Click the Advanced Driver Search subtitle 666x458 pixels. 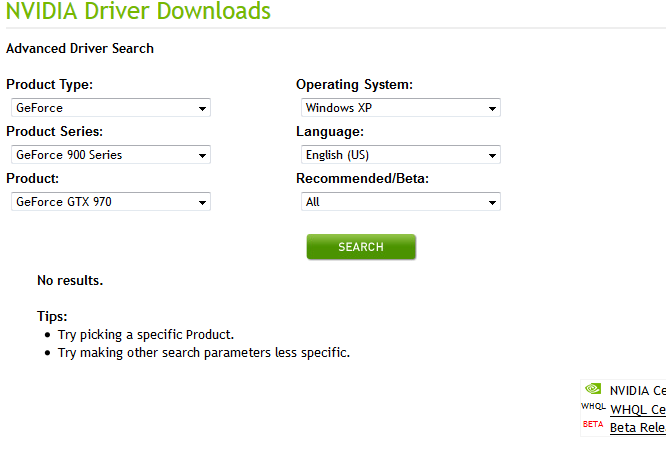pyautogui.click(x=80, y=48)
